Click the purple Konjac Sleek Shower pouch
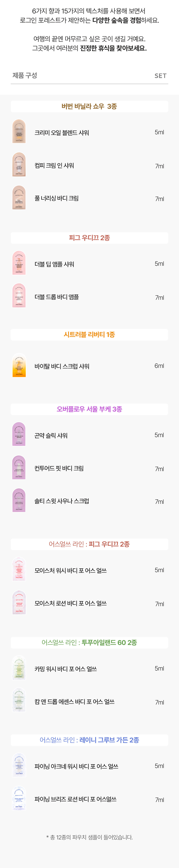The height and width of the screenshot is (868, 179). point(19,434)
